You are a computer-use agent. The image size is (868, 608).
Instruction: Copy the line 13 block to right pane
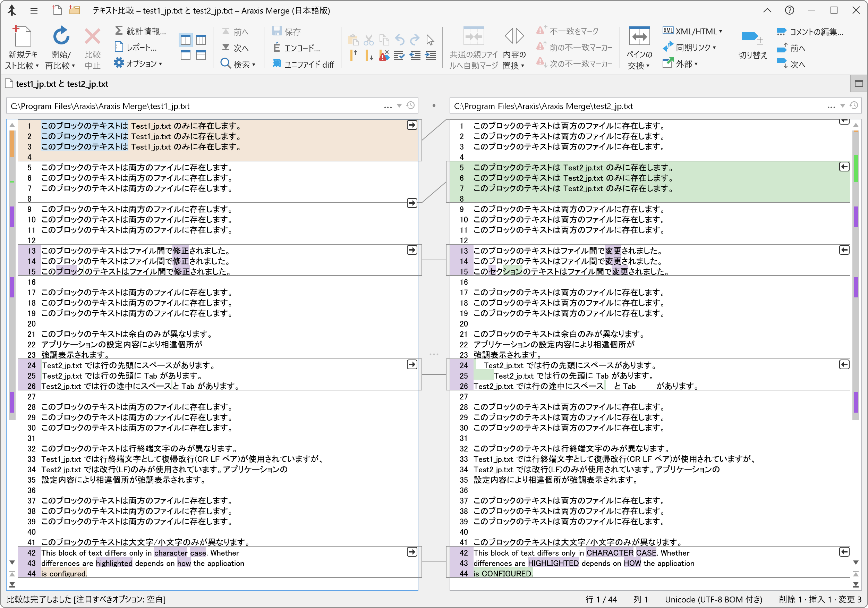click(x=412, y=250)
